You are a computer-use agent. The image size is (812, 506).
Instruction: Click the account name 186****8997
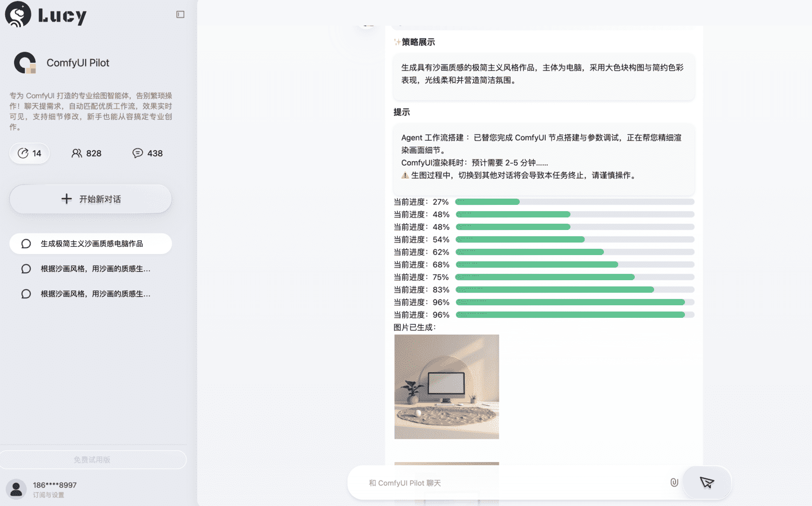tap(55, 485)
